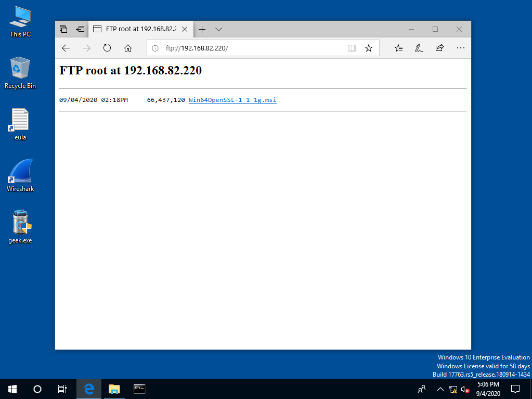Show hidden tray icons chevron
This screenshot has width=532, height=399.
tap(440, 389)
